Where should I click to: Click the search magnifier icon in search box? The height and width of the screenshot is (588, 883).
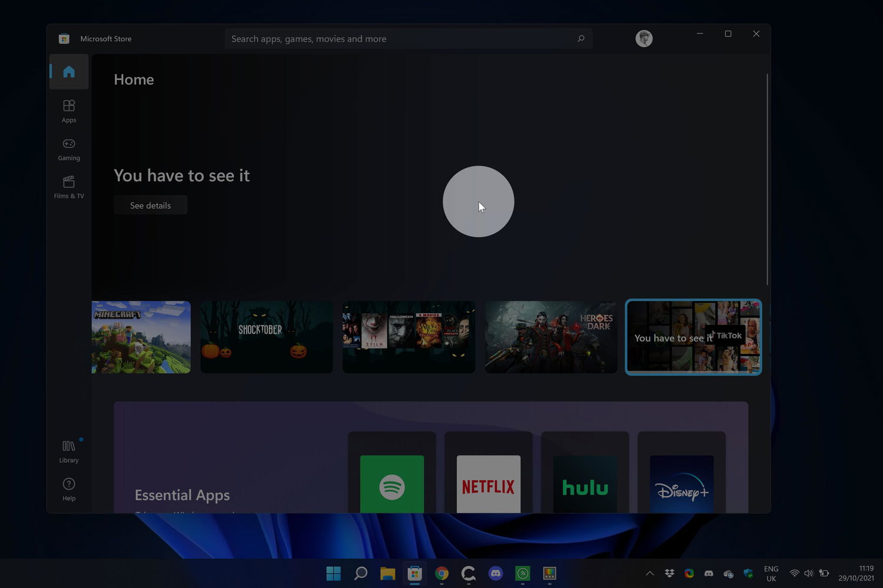(x=581, y=39)
